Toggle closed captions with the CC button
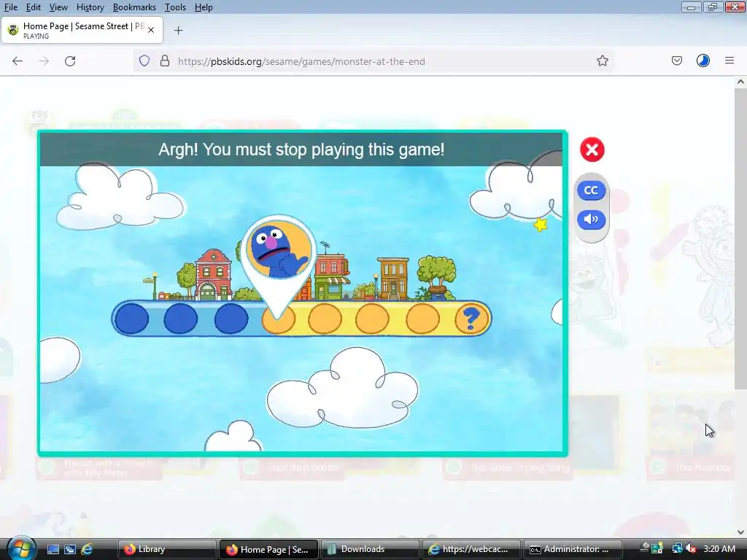747x560 pixels. [591, 190]
